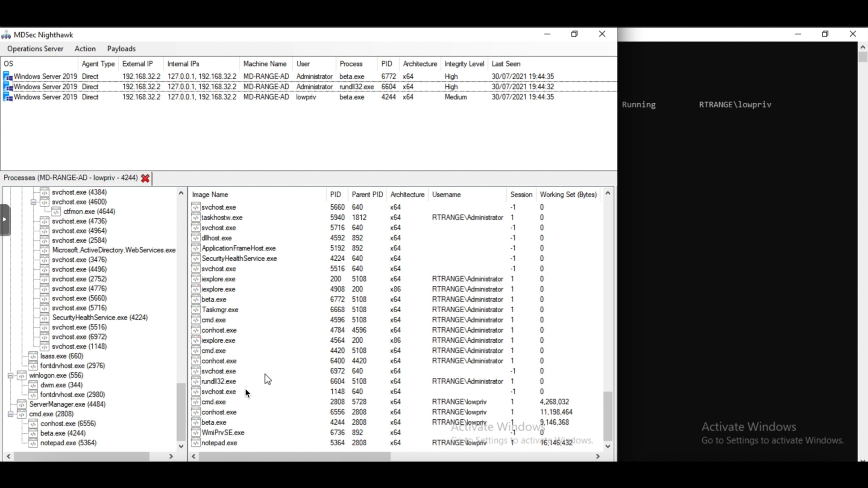Image resolution: width=868 pixels, height=488 pixels.
Task: Click Windows icon of lowpriv agent row
Action: (x=8, y=97)
